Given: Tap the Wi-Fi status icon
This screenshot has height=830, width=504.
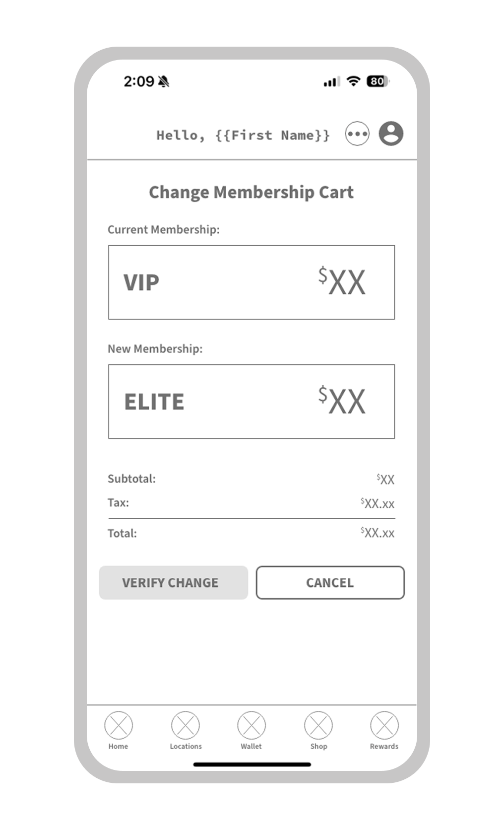Looking at the screenshot, I should point(353,81).
